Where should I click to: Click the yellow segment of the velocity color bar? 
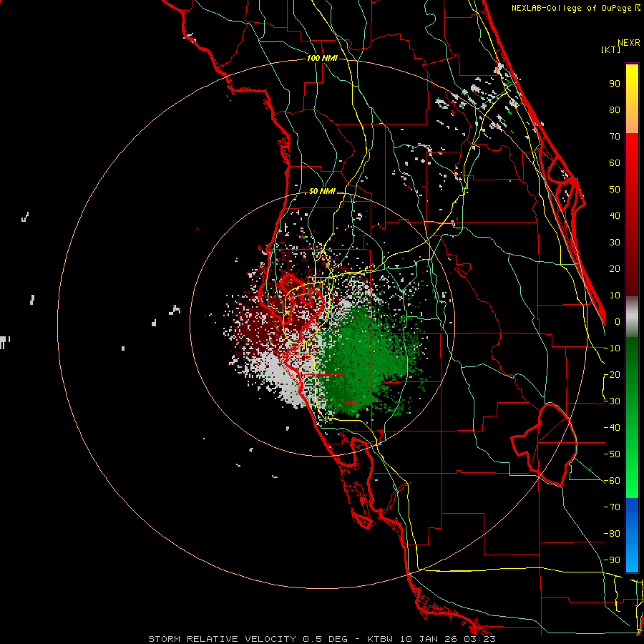pyautogui.click(x=632, y=99)
